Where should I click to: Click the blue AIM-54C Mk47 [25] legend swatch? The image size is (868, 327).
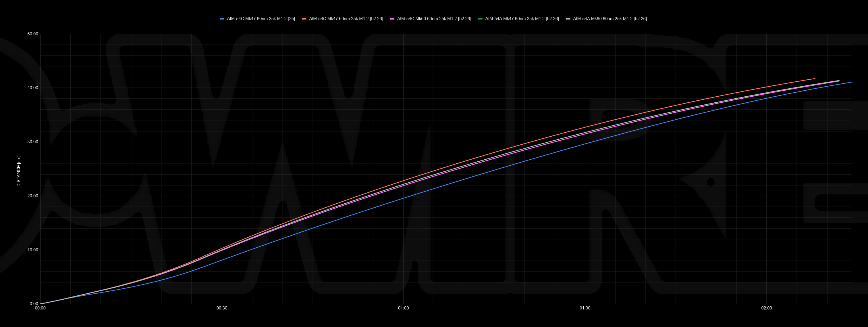[x=222, y=19]
